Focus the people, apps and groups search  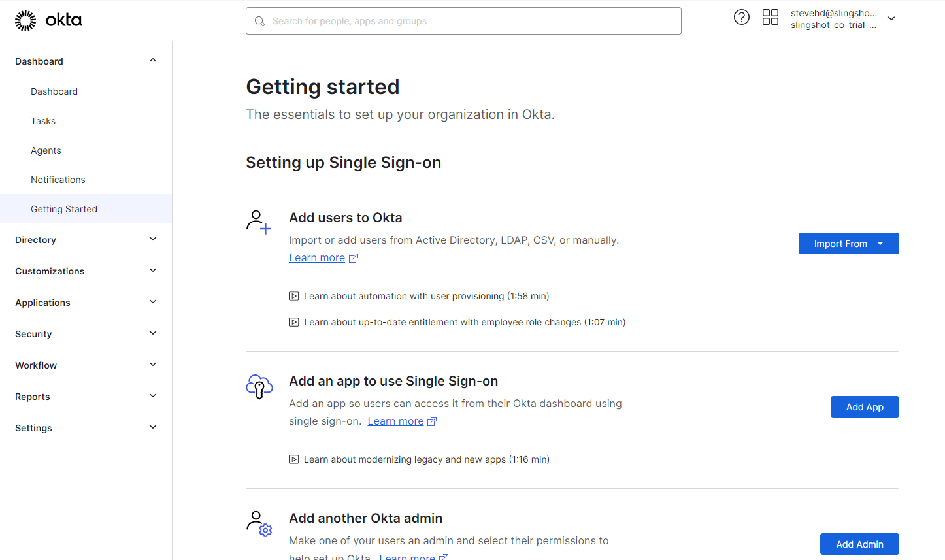463,21
